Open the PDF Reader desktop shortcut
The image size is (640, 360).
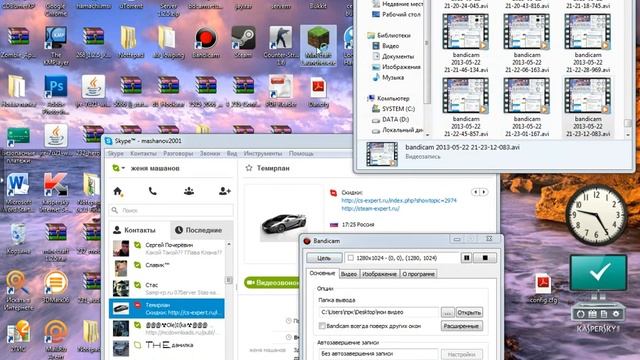tap(280, 91)
